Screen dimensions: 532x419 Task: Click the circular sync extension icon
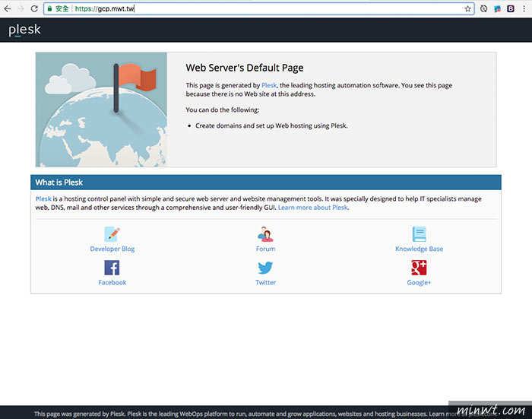(483, 9)
